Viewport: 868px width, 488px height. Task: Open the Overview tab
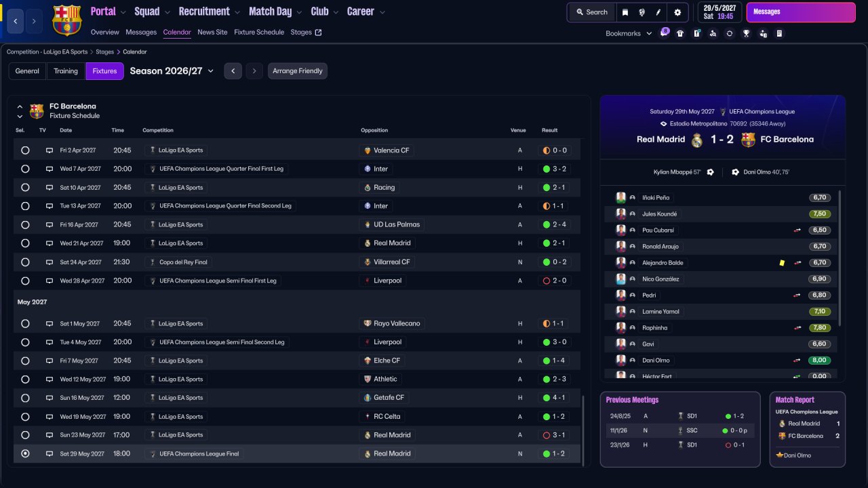(104, 33)
